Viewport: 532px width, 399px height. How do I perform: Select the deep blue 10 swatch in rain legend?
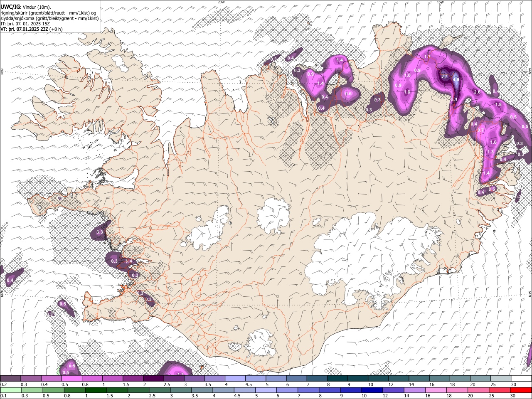point(372,390)
